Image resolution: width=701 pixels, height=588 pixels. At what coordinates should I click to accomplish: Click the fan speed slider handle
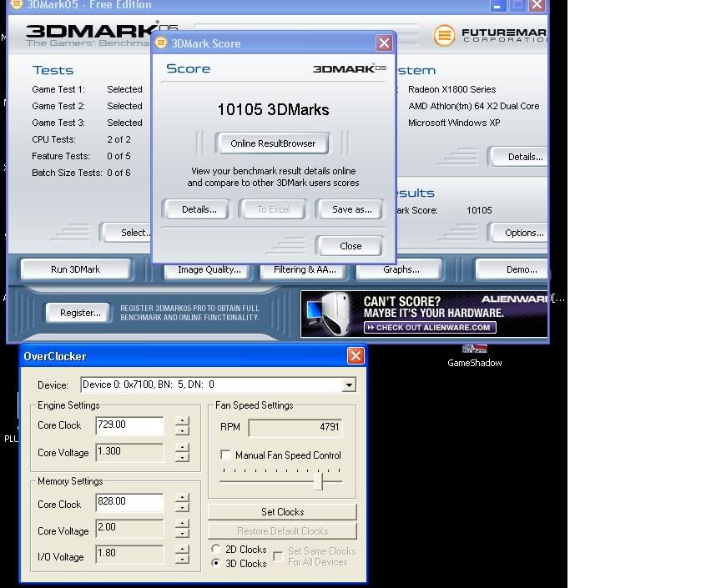click(318, 481)
